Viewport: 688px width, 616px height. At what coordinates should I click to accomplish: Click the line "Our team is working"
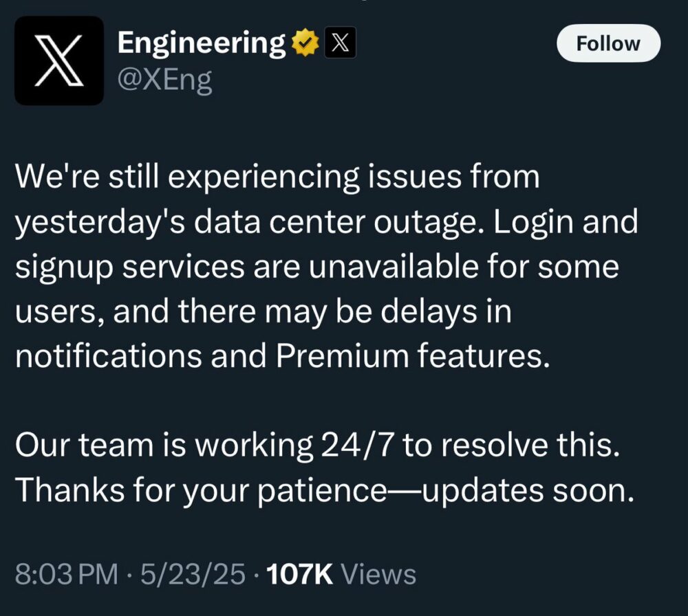164,445
